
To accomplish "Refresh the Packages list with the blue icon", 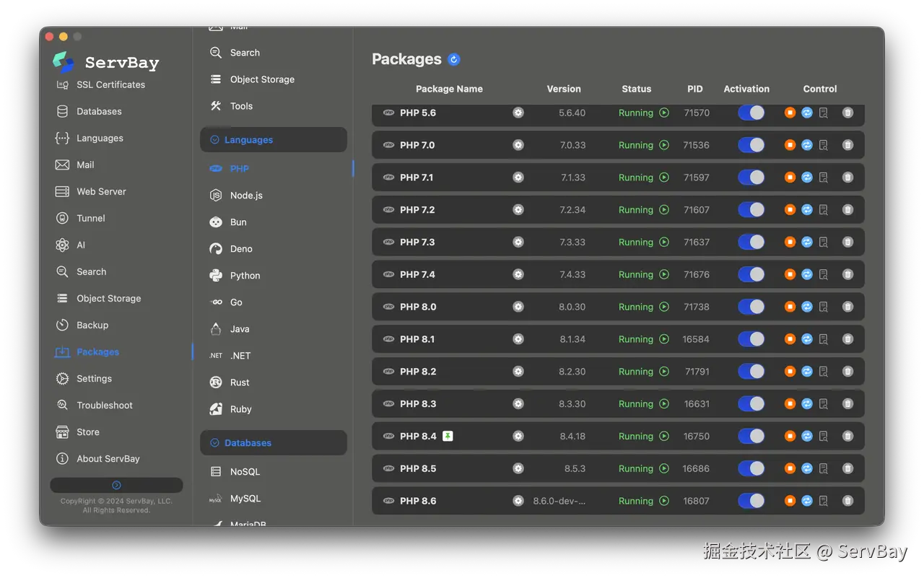I will point(454,59).
